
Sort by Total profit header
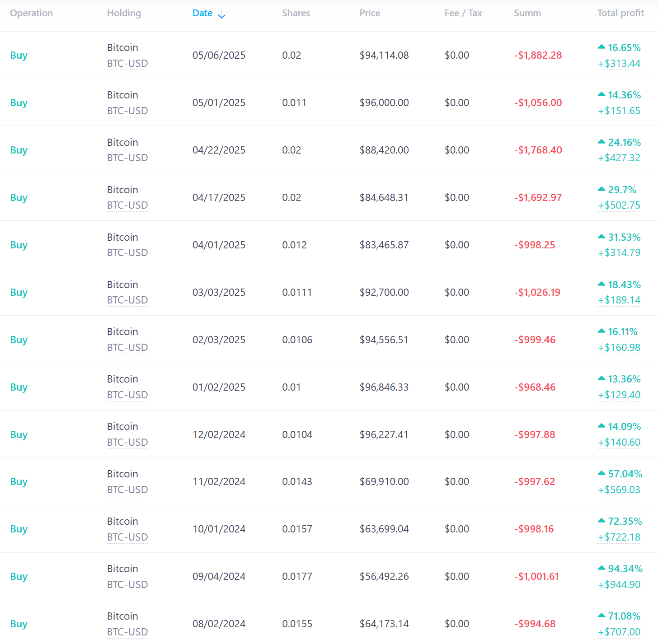tap(620, 13)
